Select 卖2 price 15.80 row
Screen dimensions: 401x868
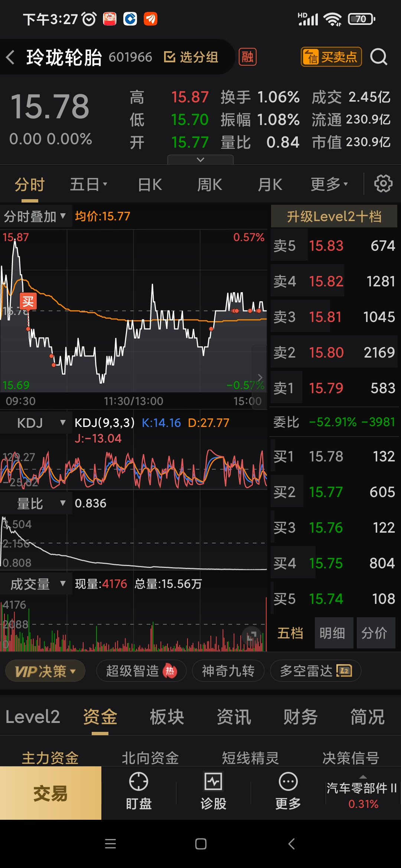coord(334,352)
